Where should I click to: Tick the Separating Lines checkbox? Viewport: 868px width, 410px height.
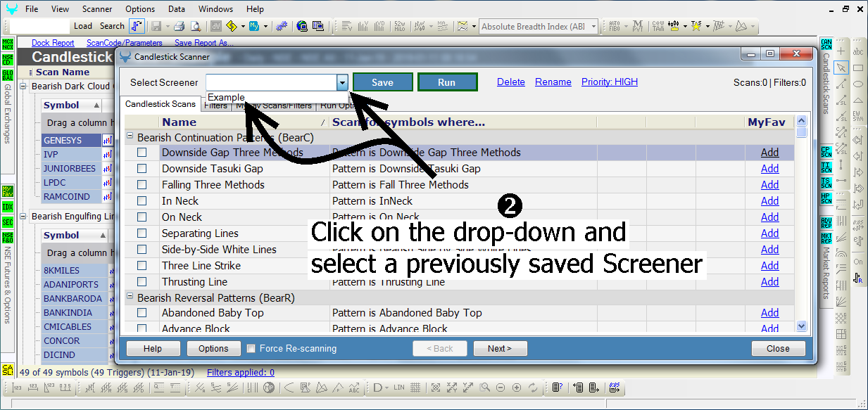(x=142, y=233)
